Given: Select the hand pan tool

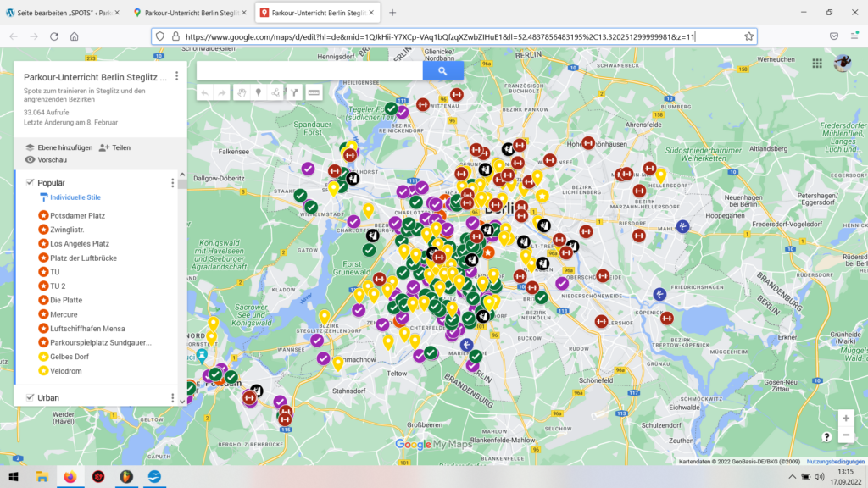Looking at the screenshot, I should [x=241, y=92].
